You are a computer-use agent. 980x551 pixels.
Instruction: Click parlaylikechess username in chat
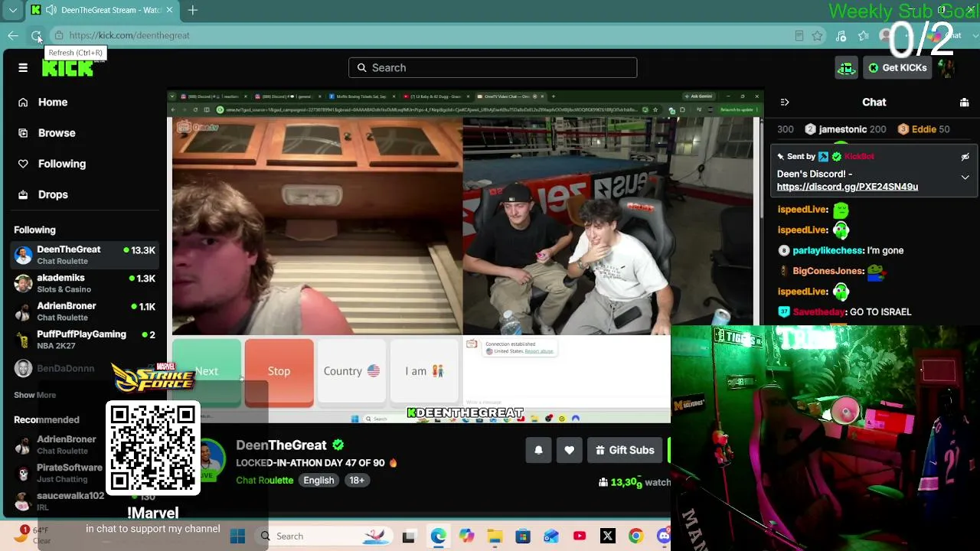(828, 251)
